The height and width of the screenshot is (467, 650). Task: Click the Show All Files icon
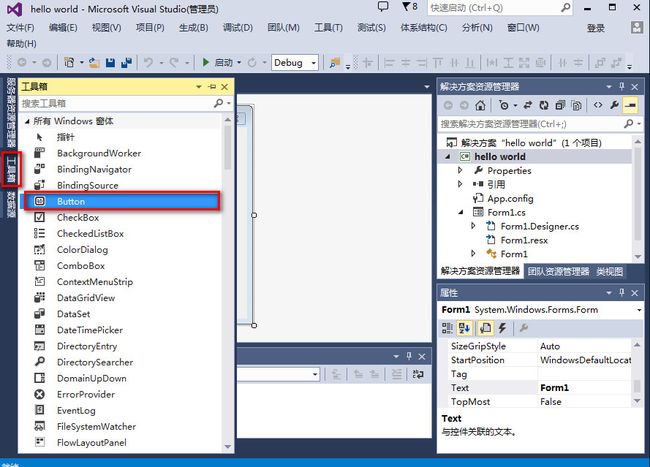[x=576, y=106]
